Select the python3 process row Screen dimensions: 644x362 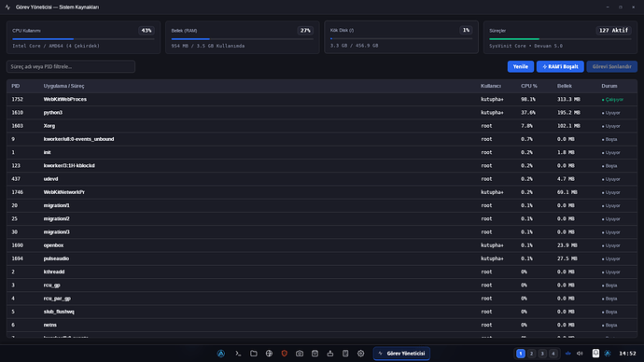[x=322, y=113]
